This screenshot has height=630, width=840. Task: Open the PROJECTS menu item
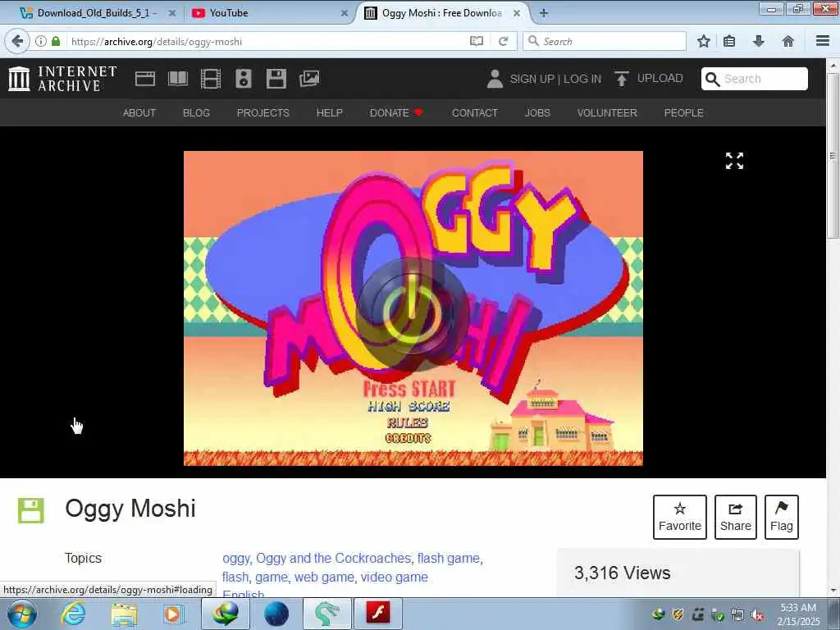tap(263, 112)
